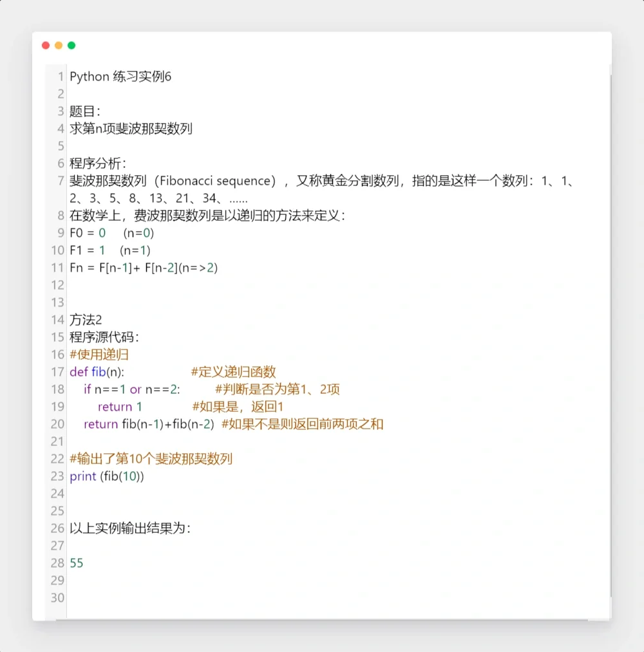Click the line 'F1 = 1 (n=1)'
This screenshot has height=652, width=644.
[110, 250]
